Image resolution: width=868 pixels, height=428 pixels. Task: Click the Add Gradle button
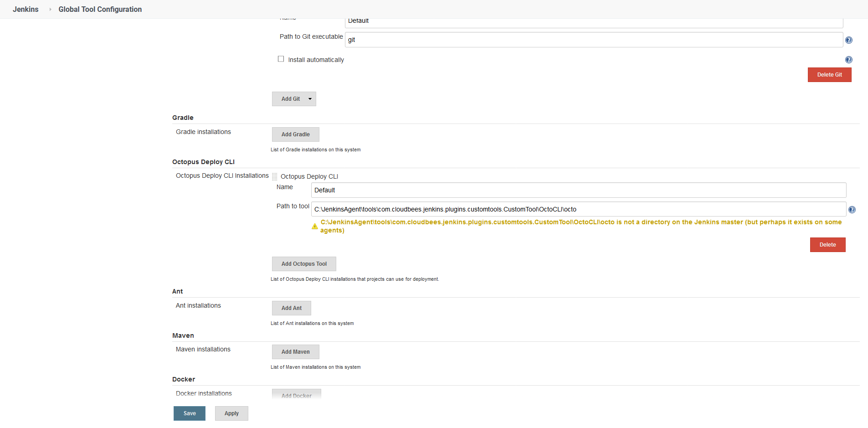click(x=295, y=134)
